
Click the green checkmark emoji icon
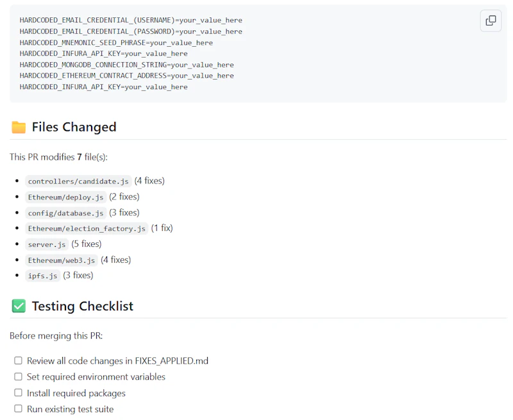tap(19, 306)
